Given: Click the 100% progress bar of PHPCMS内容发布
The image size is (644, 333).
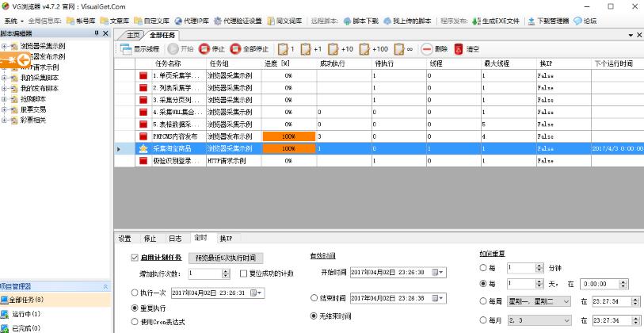Looking at the screenshot, I should pos(288,136).
